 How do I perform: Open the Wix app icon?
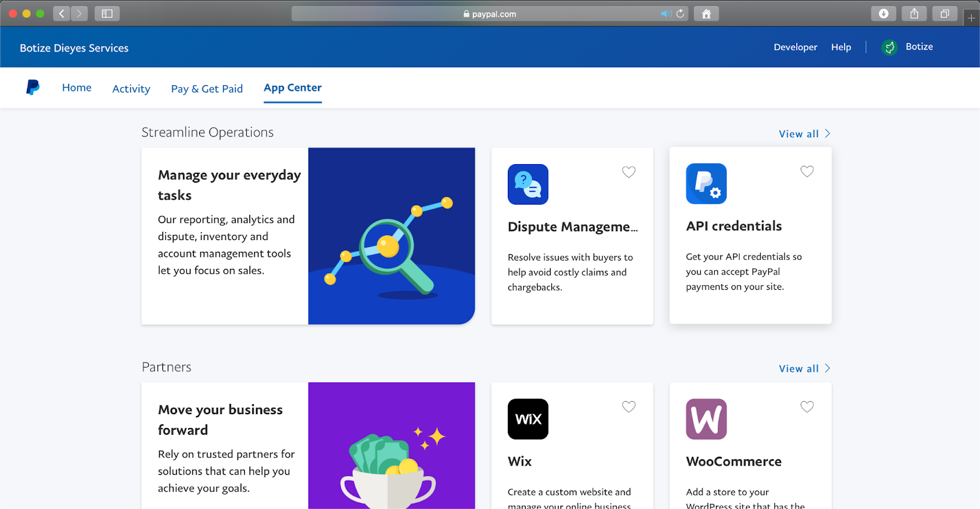coord(528,419)
